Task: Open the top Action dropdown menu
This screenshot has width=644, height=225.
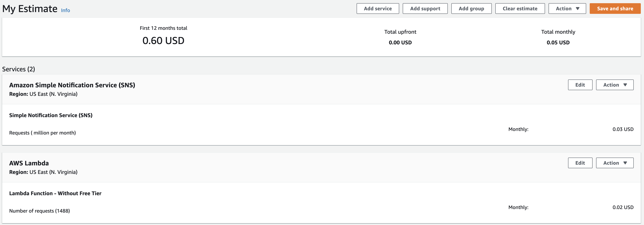Action: point(567,9)
